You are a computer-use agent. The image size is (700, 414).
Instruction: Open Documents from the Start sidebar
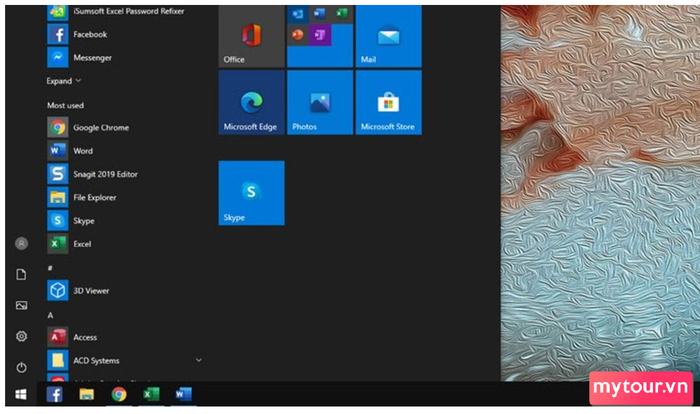[x=21, y=274]
